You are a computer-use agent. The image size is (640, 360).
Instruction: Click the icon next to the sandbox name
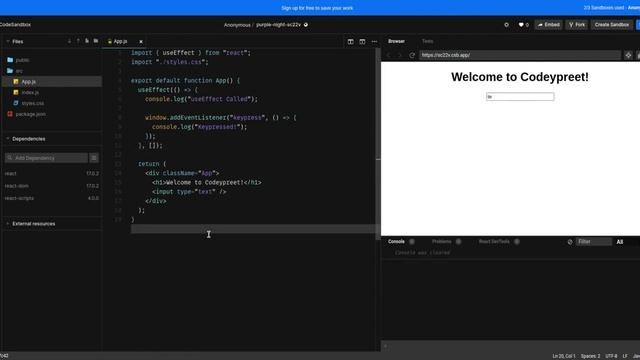pos(306,25)
